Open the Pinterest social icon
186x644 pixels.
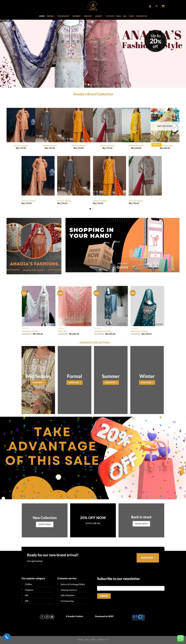pyautogui.click(x=52, y=617)
